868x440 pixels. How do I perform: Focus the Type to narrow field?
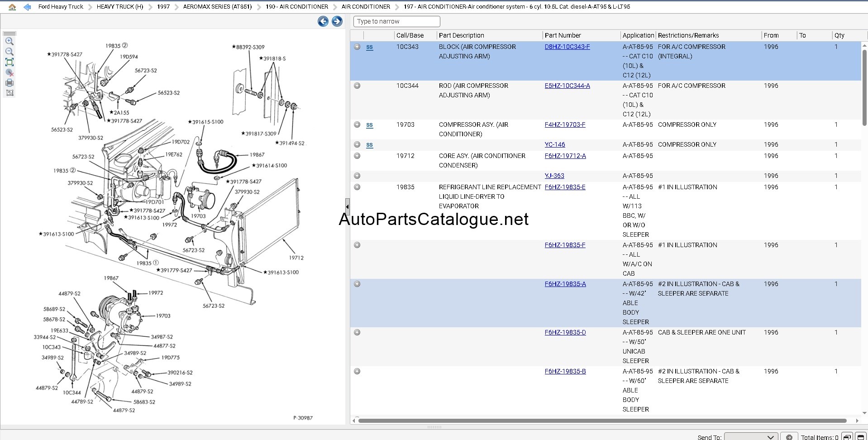coord(396,21)
